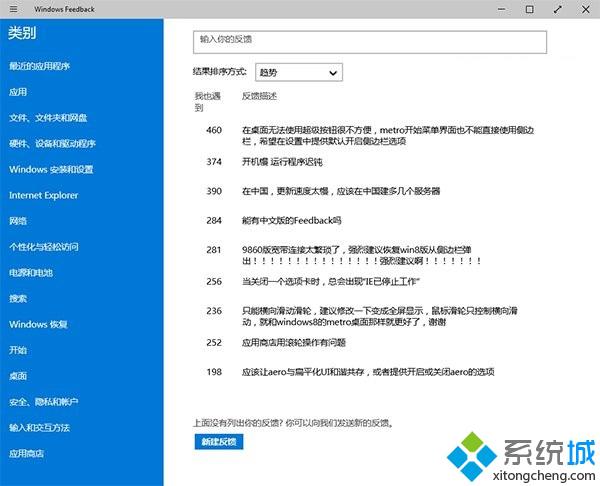Click the Windows Feedback title text
The image size is (600, 486).
point(64,9)
